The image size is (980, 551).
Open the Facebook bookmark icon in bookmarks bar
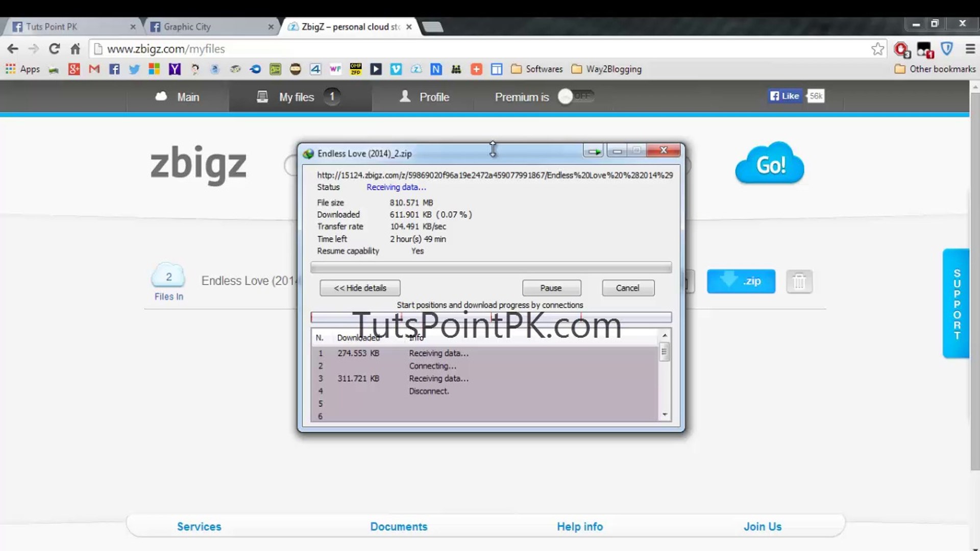click(x=114, y=69)
